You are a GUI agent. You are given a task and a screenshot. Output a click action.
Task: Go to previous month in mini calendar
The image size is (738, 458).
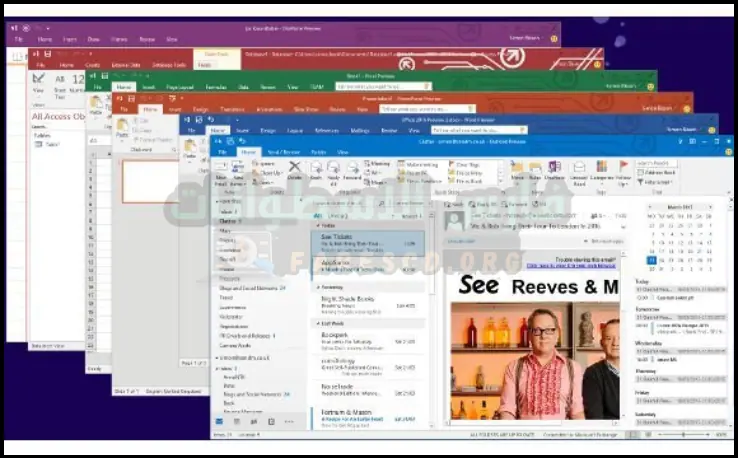click(x=650, y=207)
